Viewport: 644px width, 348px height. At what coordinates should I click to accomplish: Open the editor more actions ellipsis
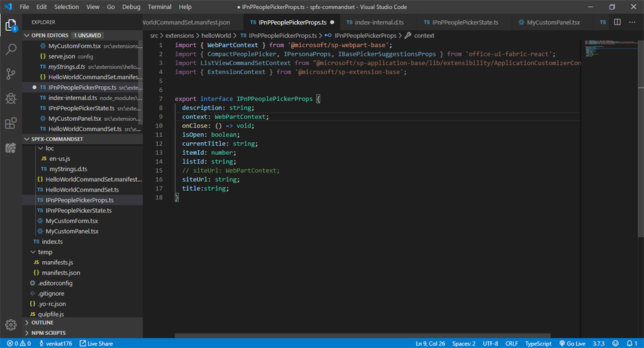click(632, 22)
